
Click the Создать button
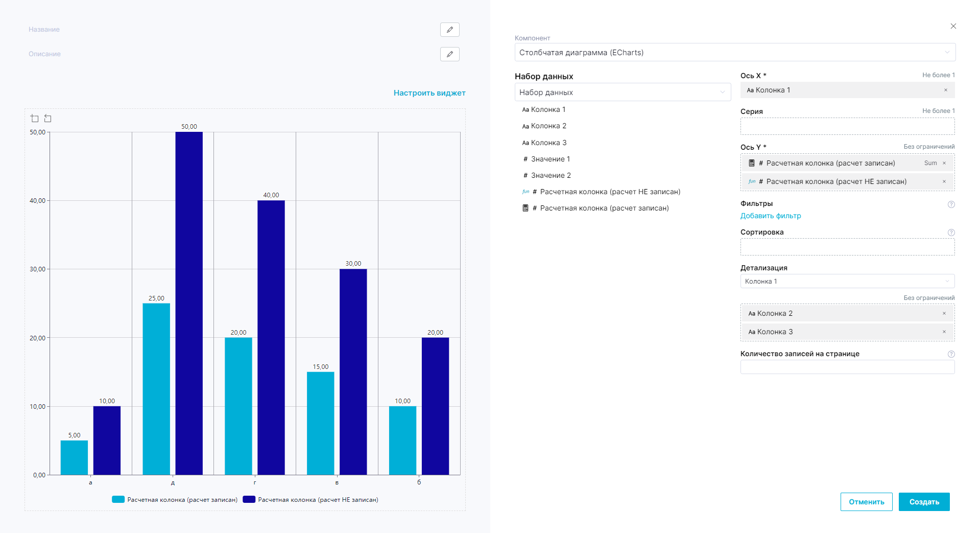(x=923, y=502)
